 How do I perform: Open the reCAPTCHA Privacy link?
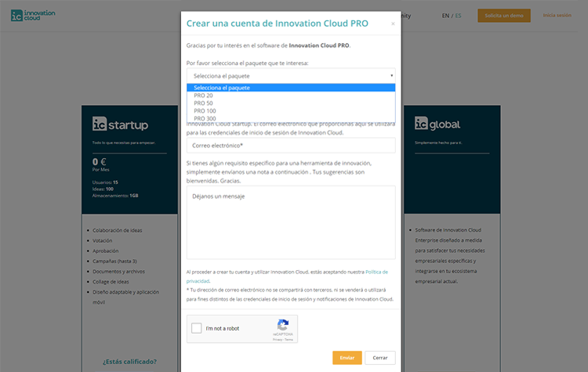click(278, 339)
